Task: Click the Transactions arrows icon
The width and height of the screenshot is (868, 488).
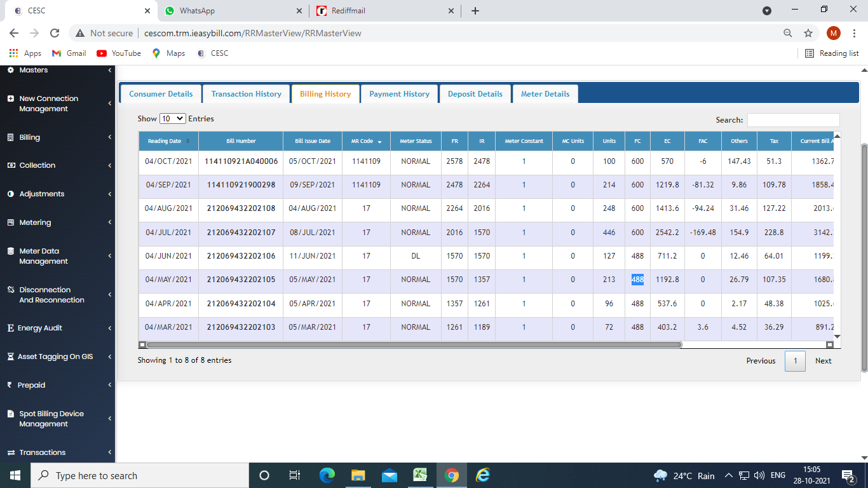Action: (10, 452)
